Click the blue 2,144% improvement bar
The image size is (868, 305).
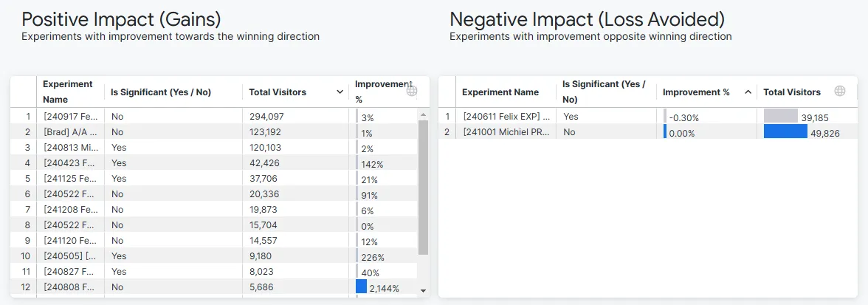[361, 287]
